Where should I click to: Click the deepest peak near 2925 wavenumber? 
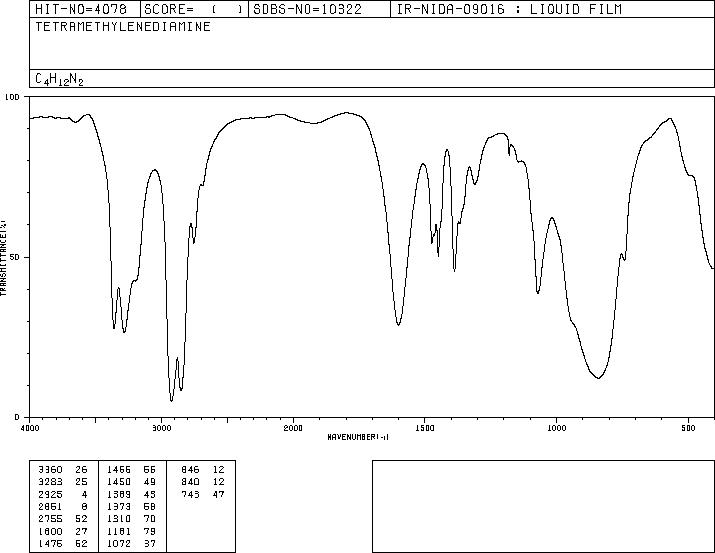pyautogui.click(x=171, y=400)
